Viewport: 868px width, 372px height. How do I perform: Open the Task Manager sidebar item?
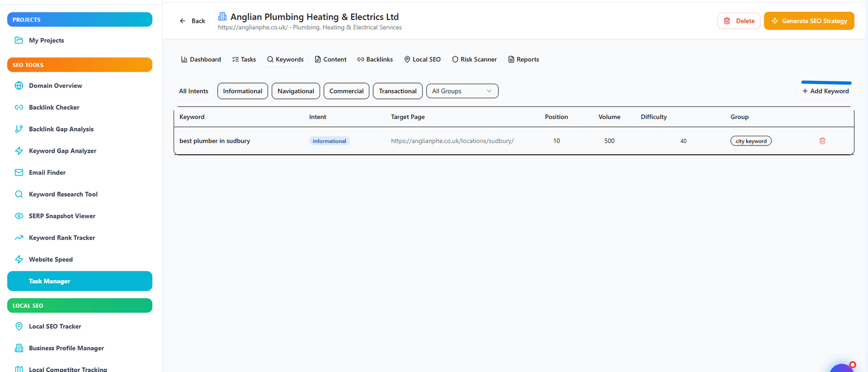[x=80, y=281]
